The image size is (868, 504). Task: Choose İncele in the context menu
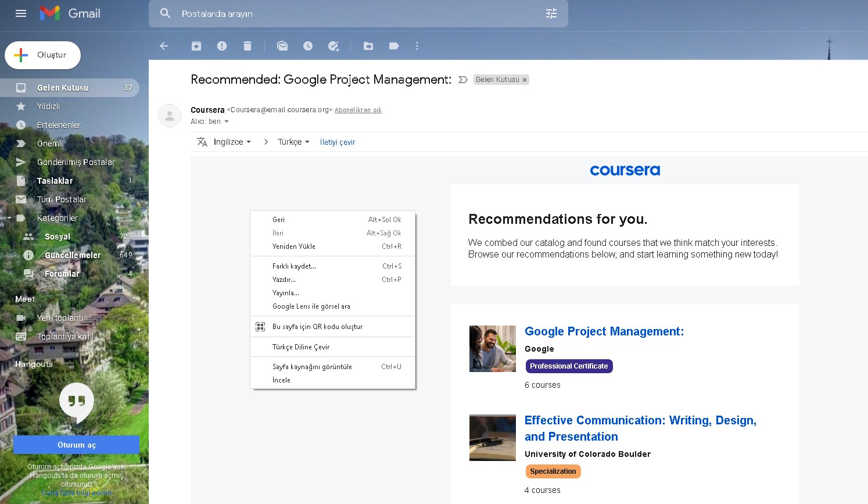coord(281,380)
